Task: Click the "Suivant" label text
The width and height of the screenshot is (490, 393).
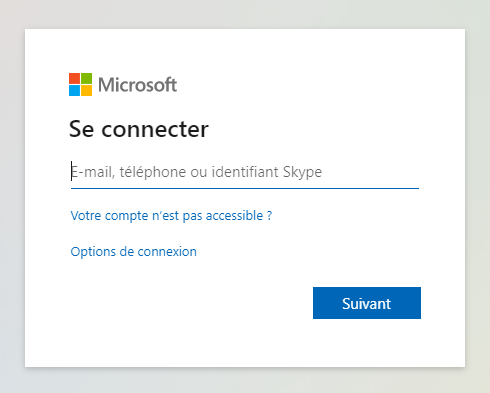Action: click(366, 304)
